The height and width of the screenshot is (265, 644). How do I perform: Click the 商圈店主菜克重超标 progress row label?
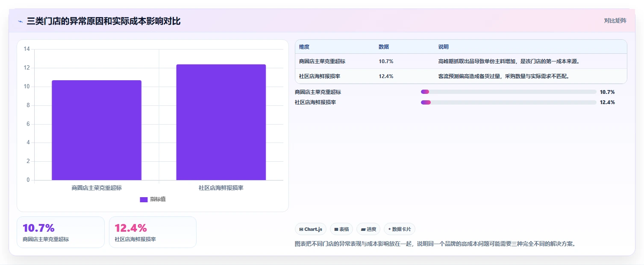tap(318, 92)
